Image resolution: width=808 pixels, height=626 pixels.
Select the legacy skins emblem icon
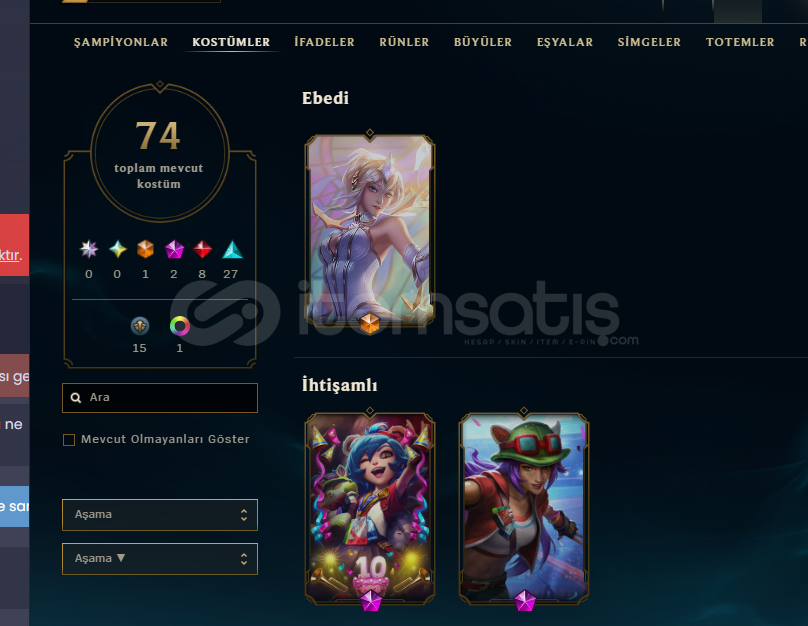tap(140, 326)
